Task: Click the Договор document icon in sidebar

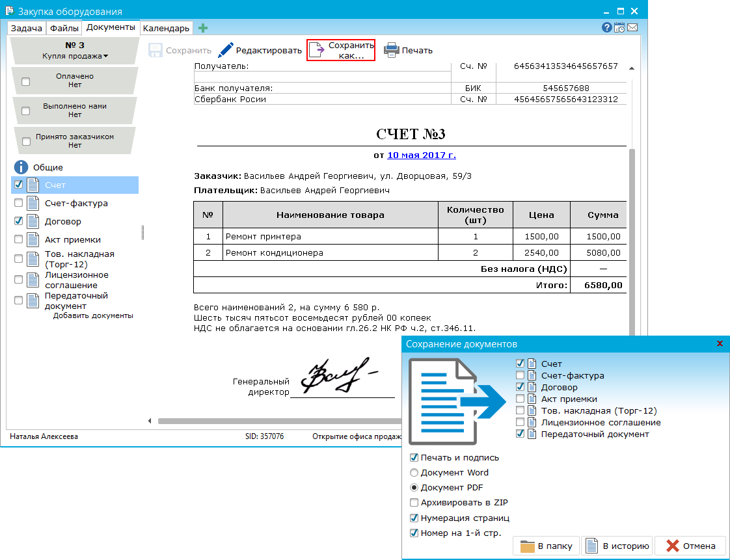Action: [33, 221]
